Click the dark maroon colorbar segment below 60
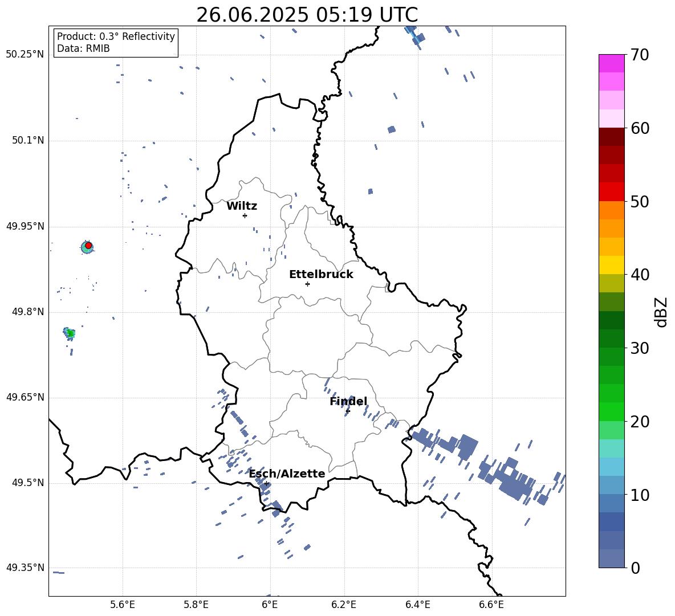The height and width of the screenshot is (616, 675). click(611, 137)
